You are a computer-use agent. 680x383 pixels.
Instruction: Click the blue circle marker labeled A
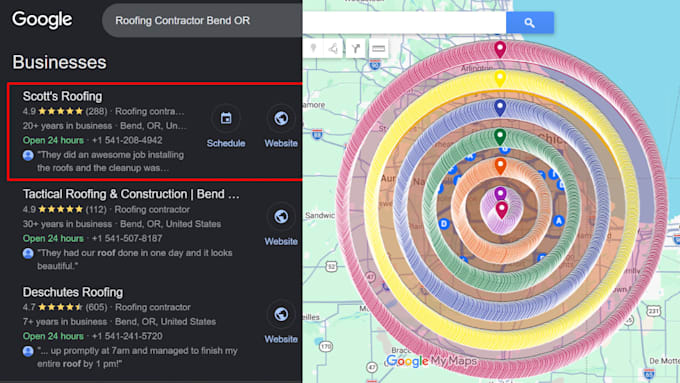coord(559,221)
